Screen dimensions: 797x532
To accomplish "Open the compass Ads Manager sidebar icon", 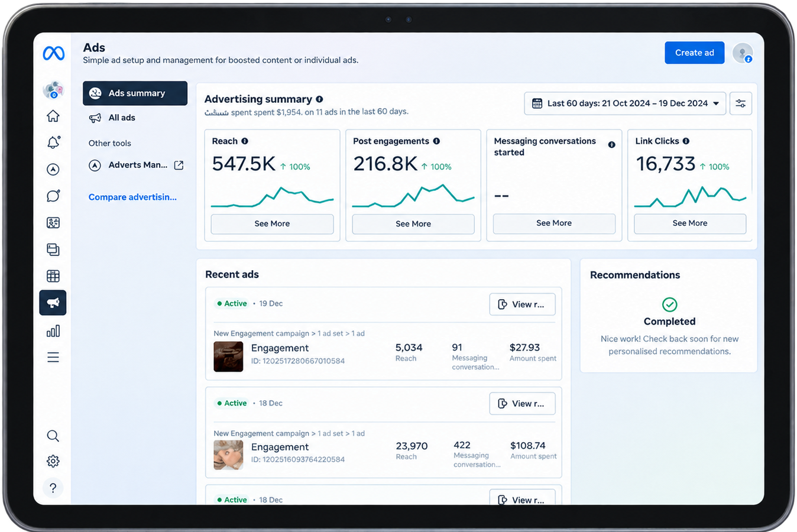I will 53,170.
